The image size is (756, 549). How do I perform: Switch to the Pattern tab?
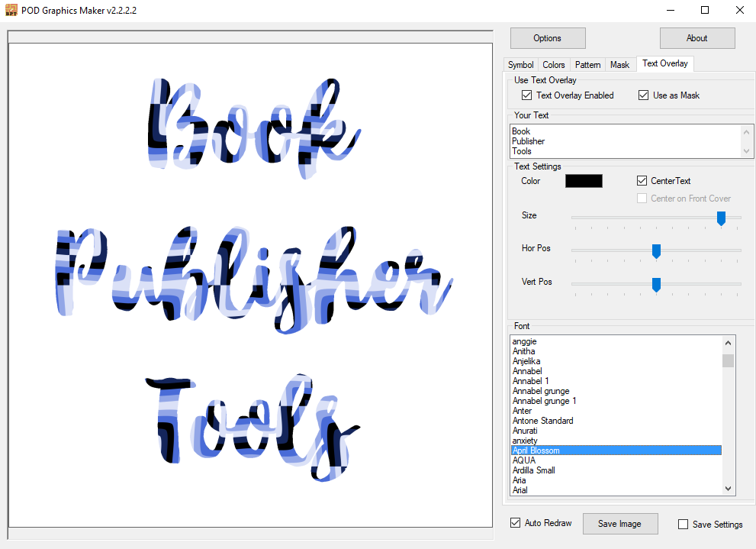587,65
